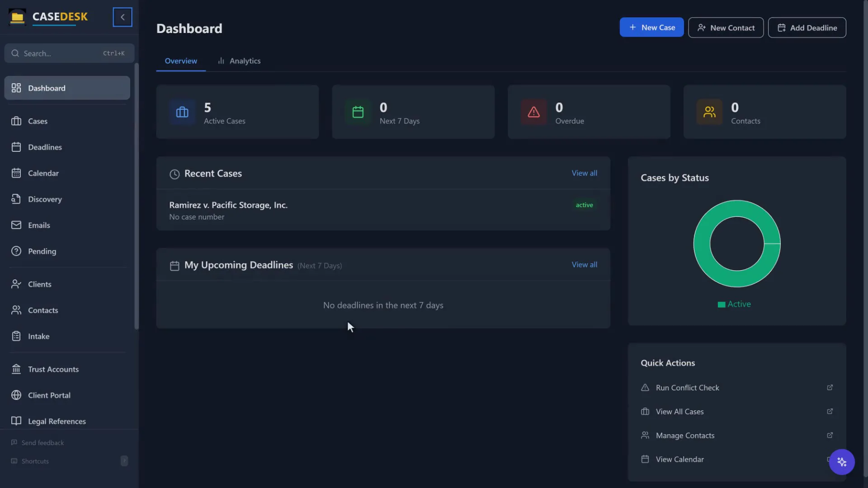Click View All Cases quick action
The image size is (868, 488).
(737, 412)
